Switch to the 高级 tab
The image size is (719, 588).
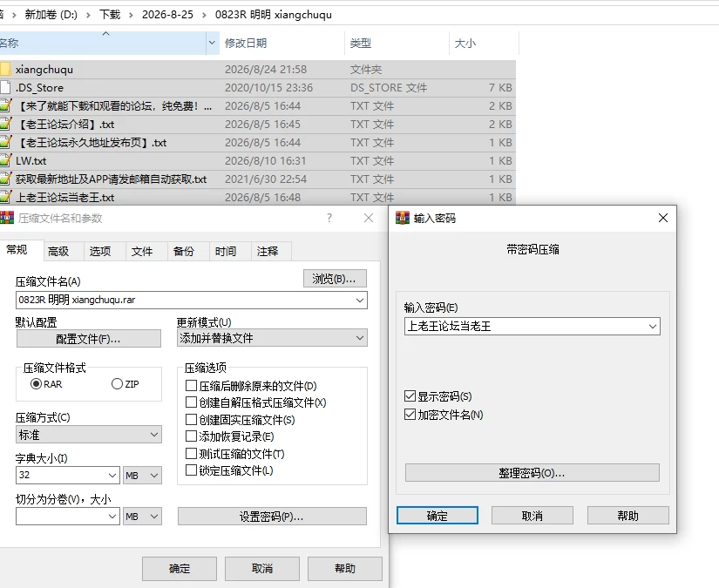click(58, 251)
